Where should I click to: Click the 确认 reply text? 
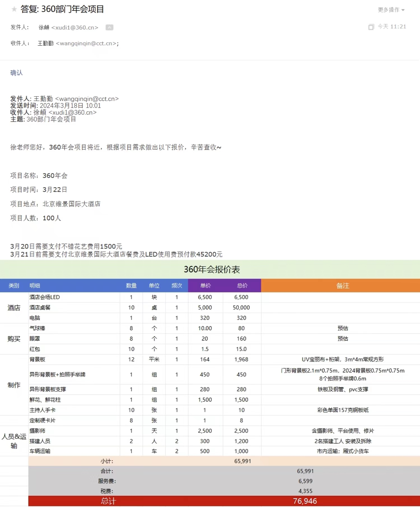16,73
